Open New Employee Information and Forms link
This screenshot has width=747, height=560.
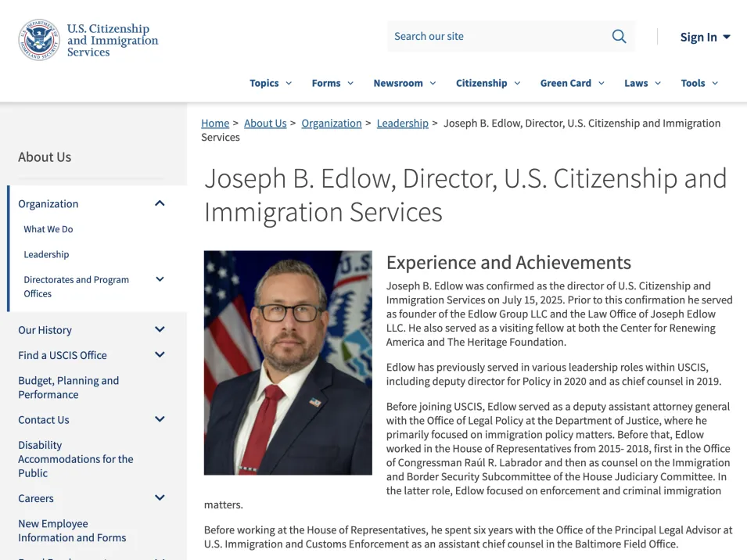pos(72,530)
